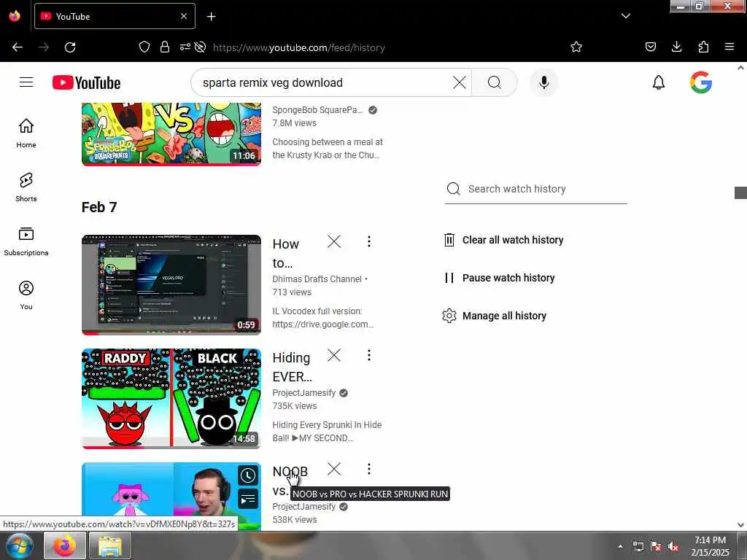The height and width of the screenshot is (560, 747).
Task: Show hidden tray icons arrow
Action: coord(620,546)
